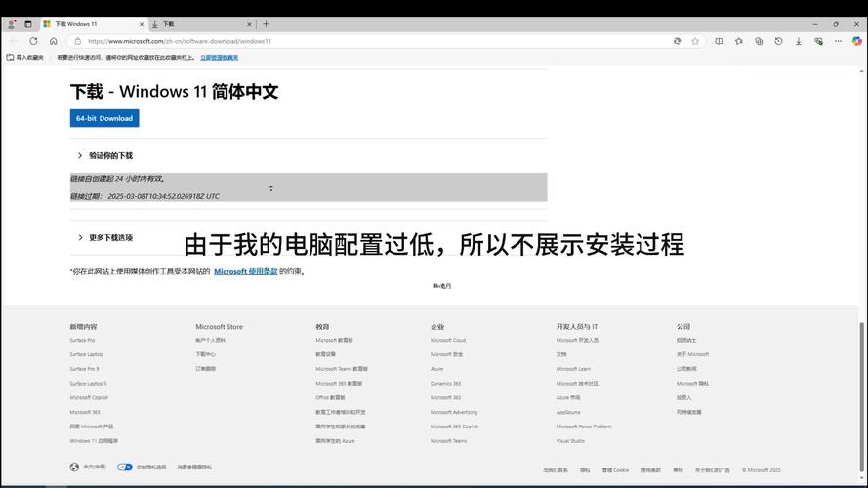Open 探索 Microsoft 产品 footer link

(92, 427)
